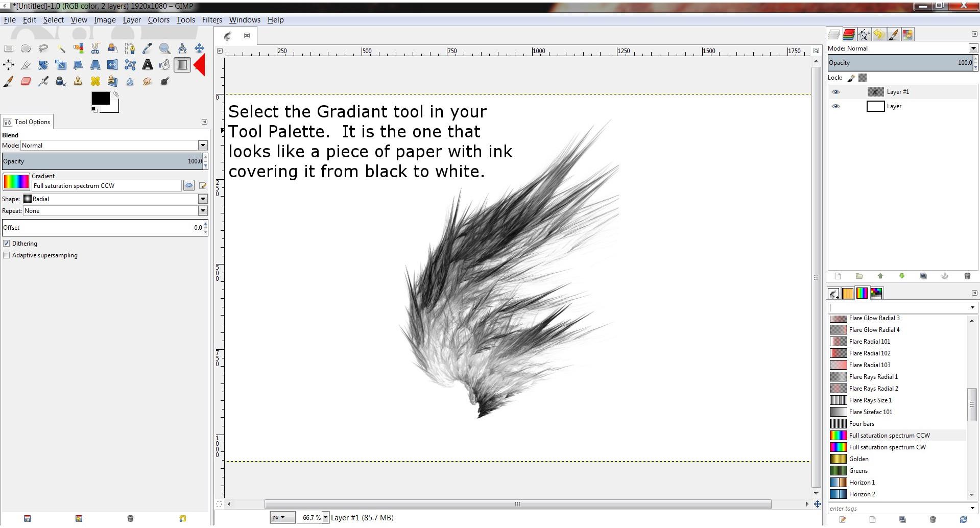Reset colors to default black and white

(94, 110)
